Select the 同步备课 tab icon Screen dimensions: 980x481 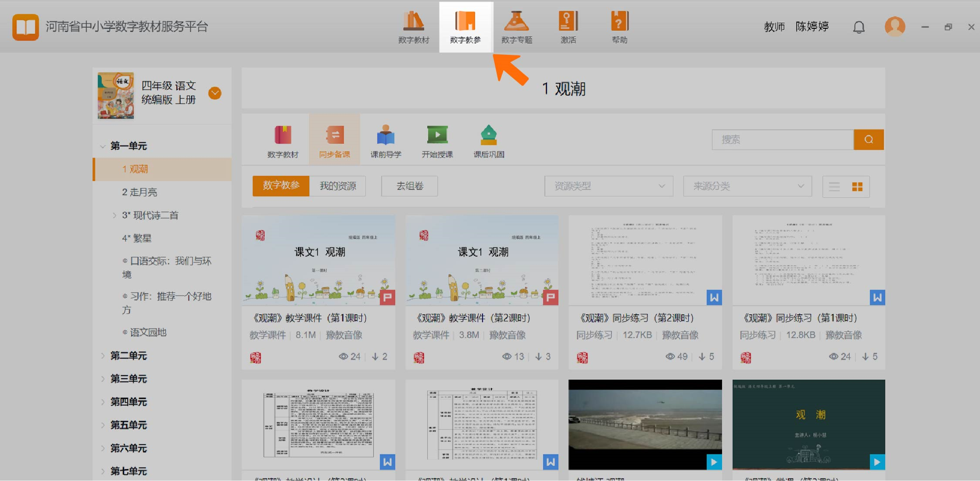[x=335, y=140]
